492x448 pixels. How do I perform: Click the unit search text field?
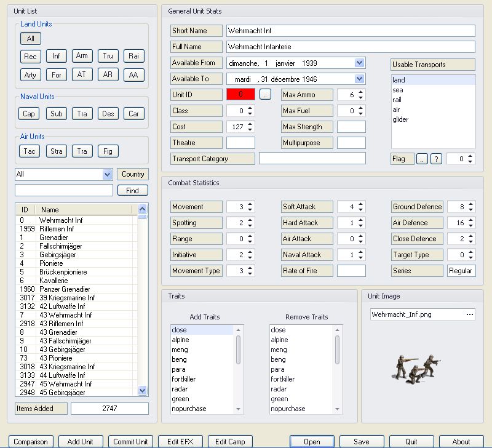(64, 190)
